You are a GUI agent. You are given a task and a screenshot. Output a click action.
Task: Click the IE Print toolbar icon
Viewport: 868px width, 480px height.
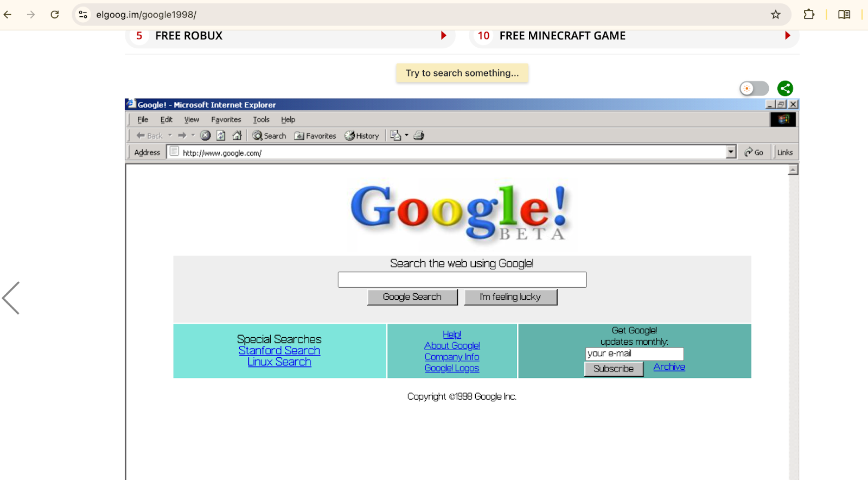click(419, 136)
